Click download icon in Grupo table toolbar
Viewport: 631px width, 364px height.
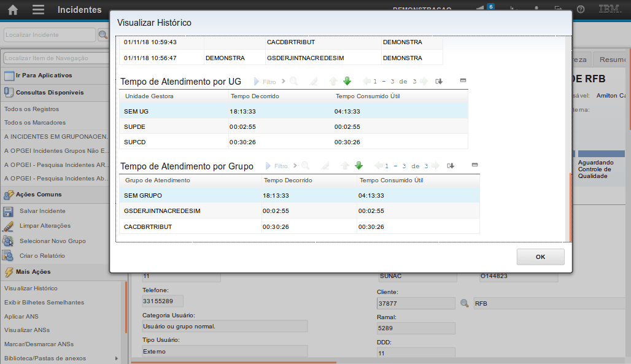point(451,166)
